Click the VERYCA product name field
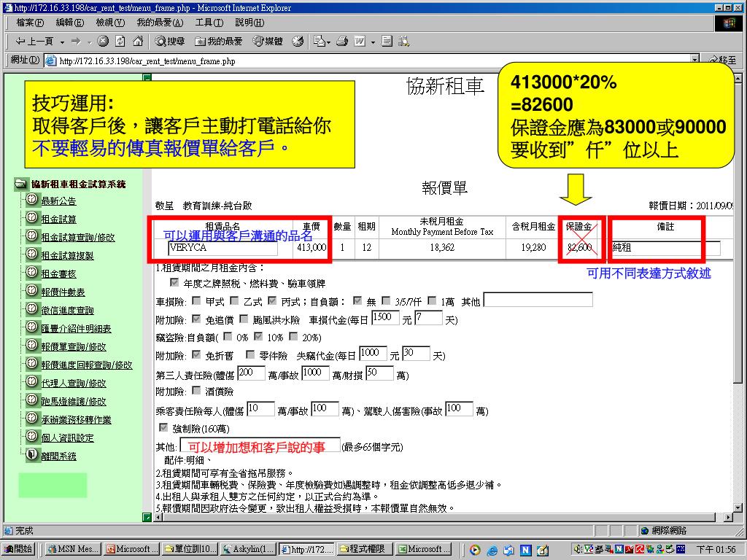 pos(222,248)
